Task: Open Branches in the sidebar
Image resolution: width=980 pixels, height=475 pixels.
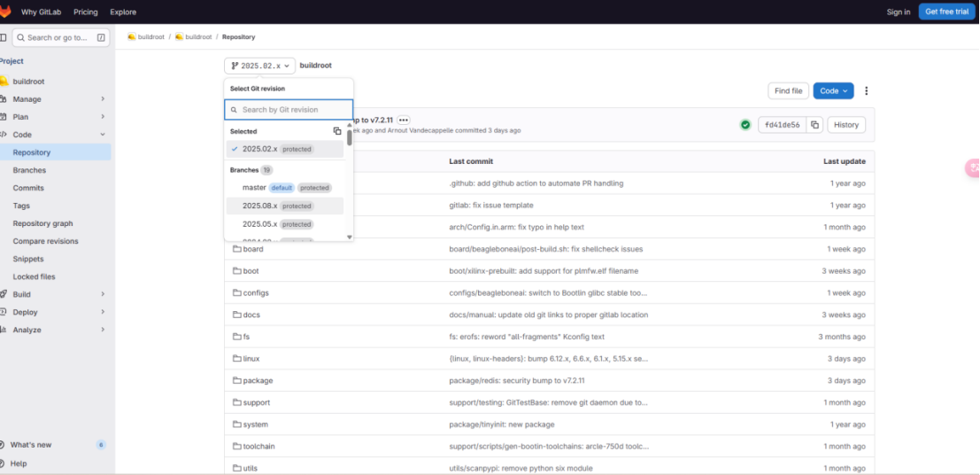Action: tap(55, 170)
